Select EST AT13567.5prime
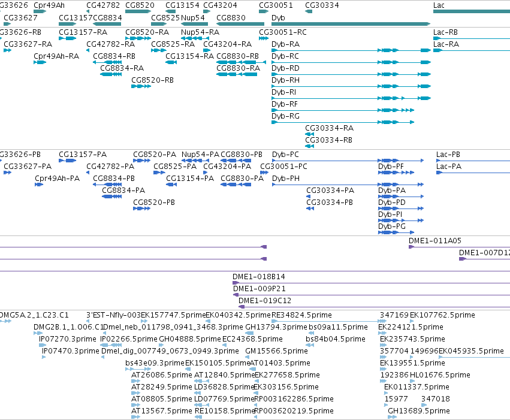510x420 pixels. click(x=162, y=411)
